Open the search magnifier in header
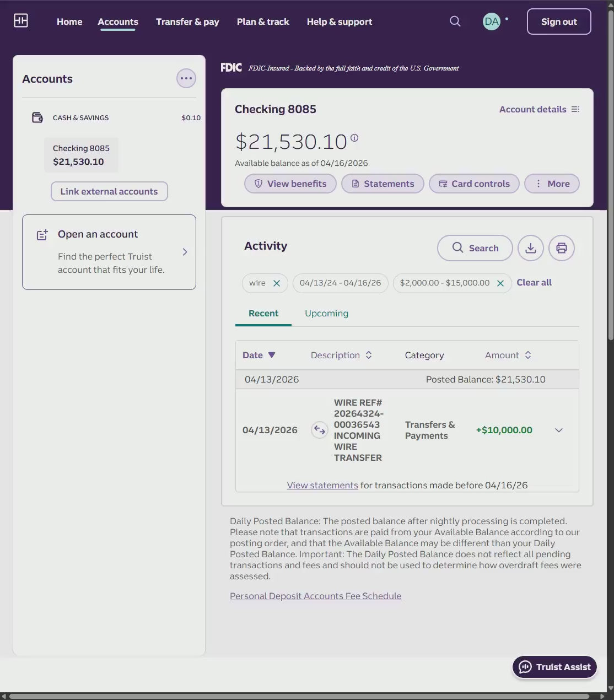Image resolution: width=614 pixels, height=700 pixels. 455,21
